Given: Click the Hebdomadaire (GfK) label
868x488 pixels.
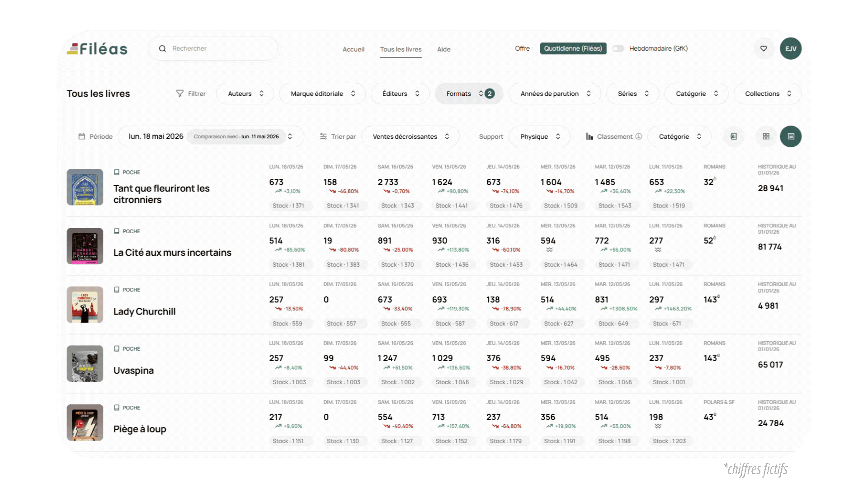Looking at the screenshot, I should tap(658, 48).
